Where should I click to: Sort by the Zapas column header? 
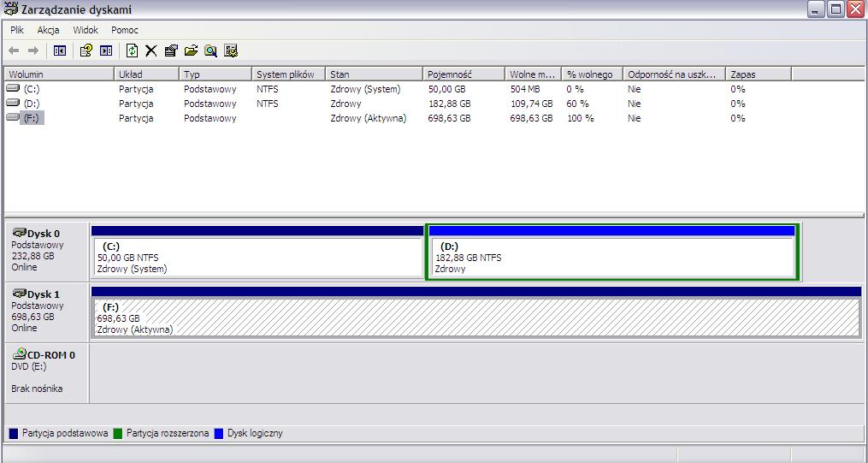759,74
